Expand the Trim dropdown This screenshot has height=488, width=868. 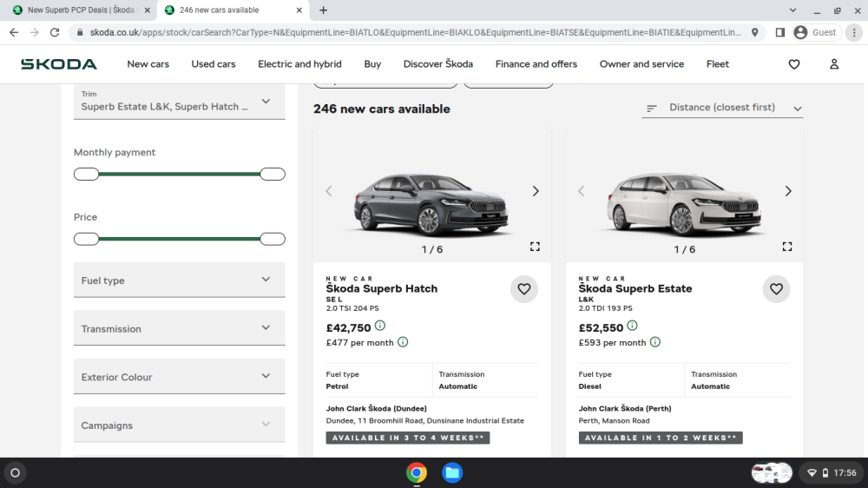click(180, 102)
